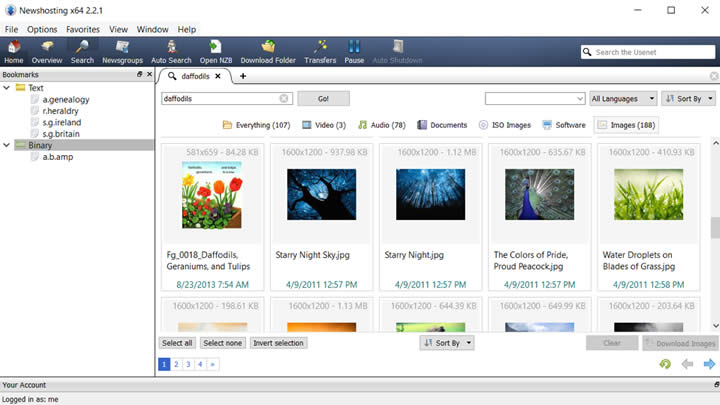This screenshot has width=720, height=405.
Task: Open NZB file from toolbar
Action: [x=215, y=51]
